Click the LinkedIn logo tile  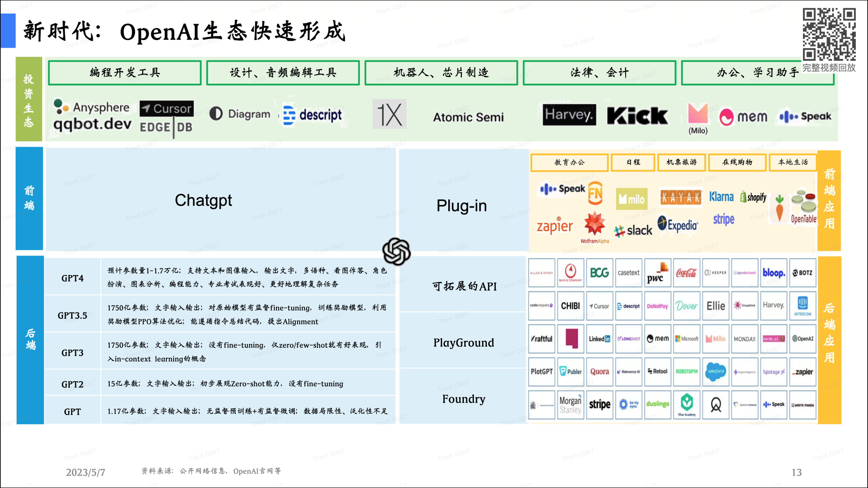click(599, 339)
